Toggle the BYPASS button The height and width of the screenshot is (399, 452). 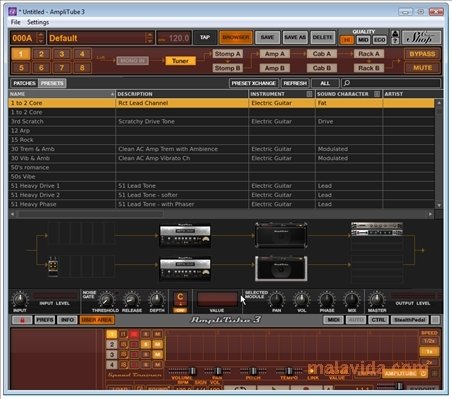pos(422,54)
